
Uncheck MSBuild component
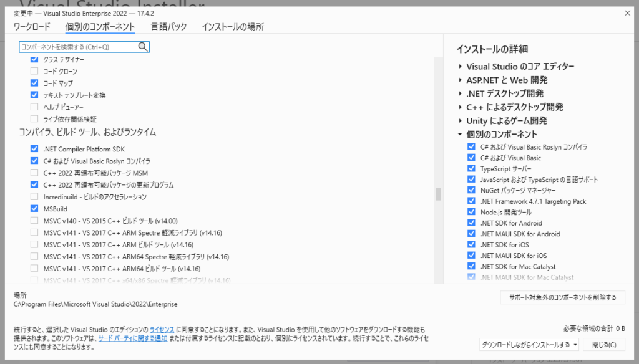click(34, 209)
